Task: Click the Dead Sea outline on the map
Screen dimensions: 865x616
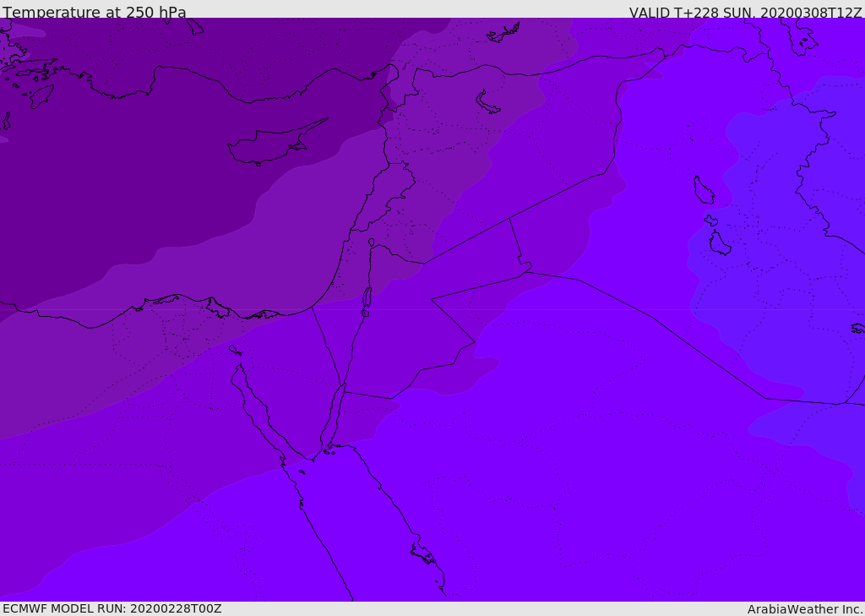Action: pos(367,299)
